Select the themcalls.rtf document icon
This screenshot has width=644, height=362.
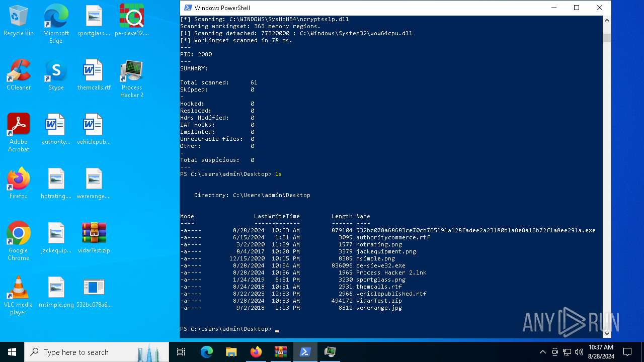pos(94,75)
